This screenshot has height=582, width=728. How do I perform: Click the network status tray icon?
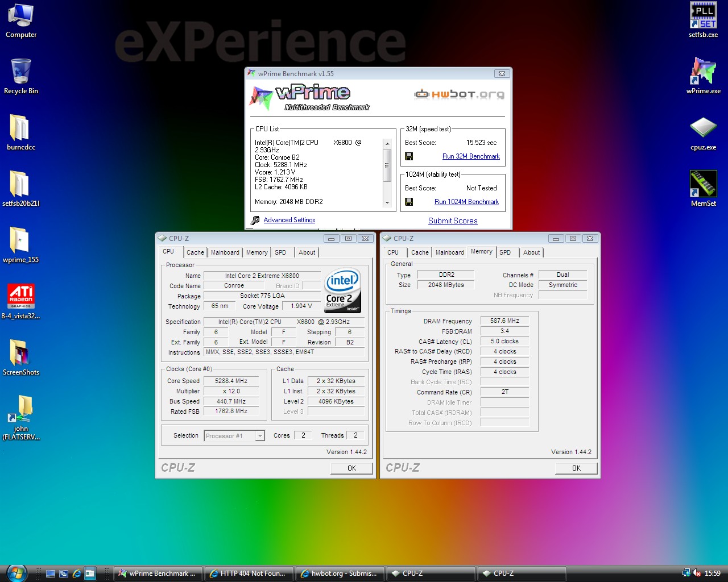pos(686,573)
